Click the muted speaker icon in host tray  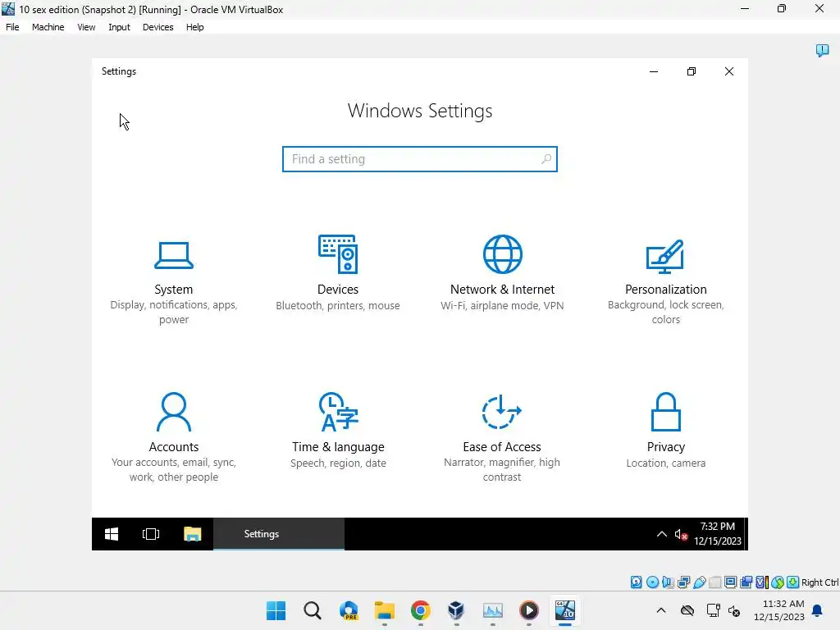(734, 610)
